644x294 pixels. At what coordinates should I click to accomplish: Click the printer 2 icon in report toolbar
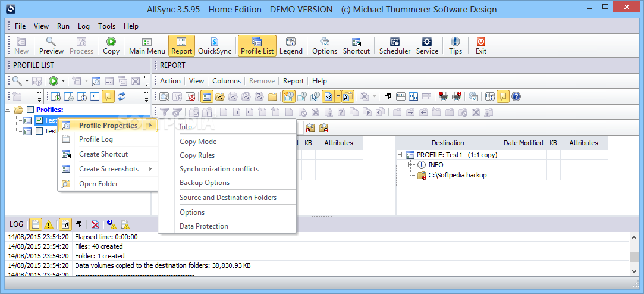click(457, 96)
